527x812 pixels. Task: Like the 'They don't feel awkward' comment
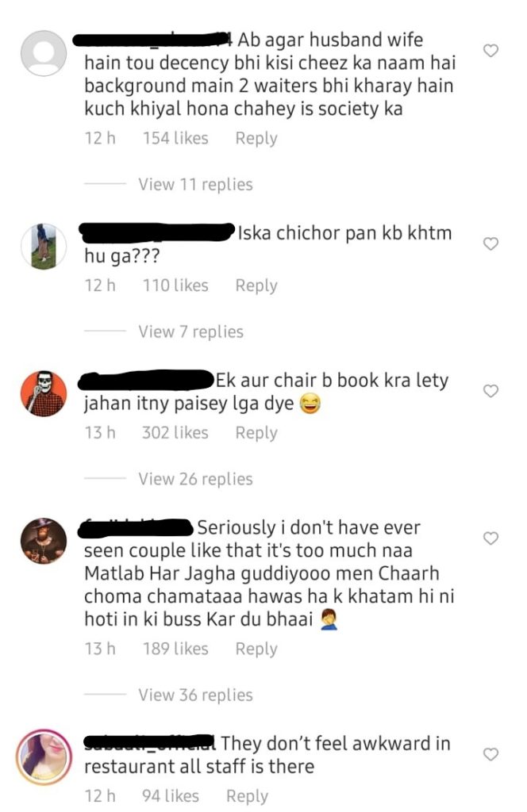click(490, 754)
